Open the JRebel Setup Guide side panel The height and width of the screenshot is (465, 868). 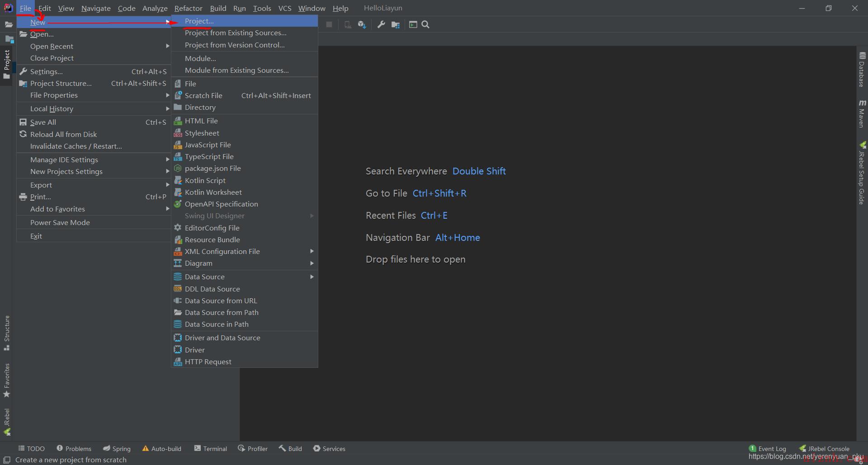(x=862, y=173)
